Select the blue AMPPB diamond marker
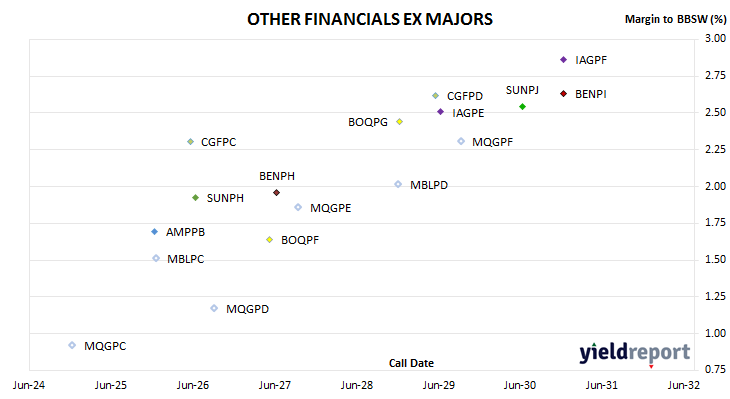The width and height of the screenshot is (730, 399). click(x=155, y=231)
